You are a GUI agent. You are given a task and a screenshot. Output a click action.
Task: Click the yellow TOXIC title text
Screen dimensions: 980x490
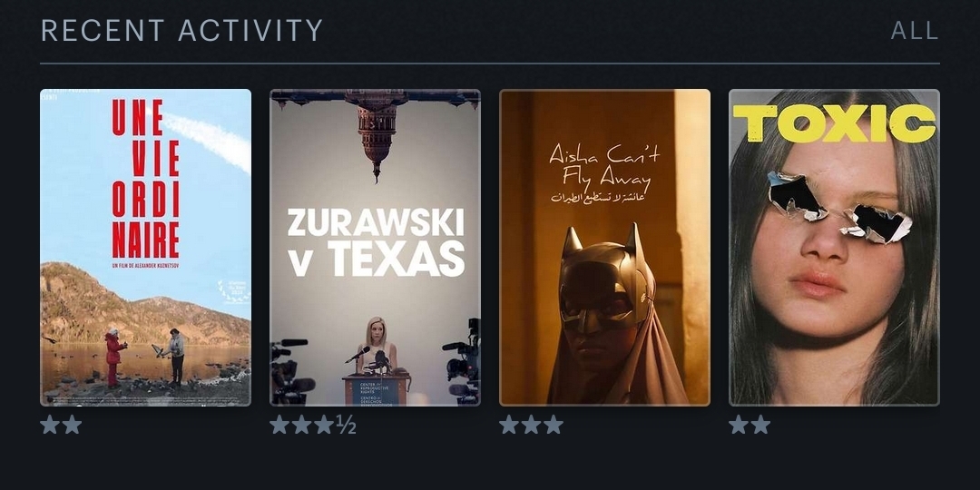tap(835, 123)
